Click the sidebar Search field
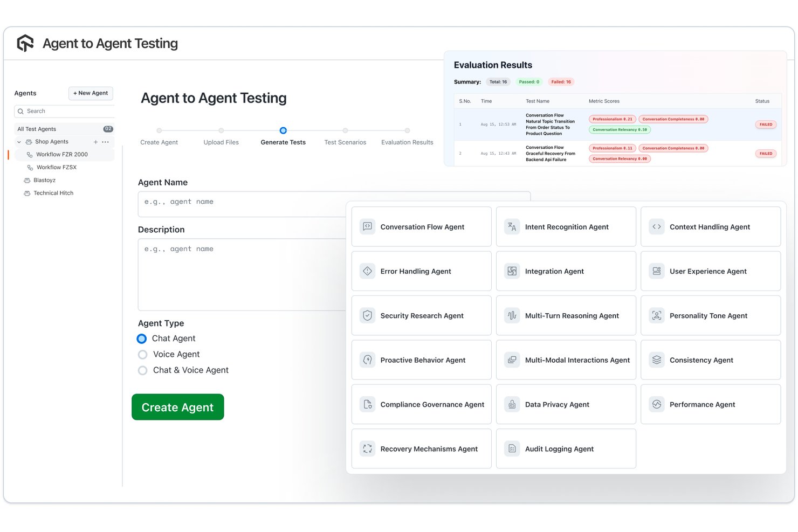The image size is (798, 532). (65, 111)
